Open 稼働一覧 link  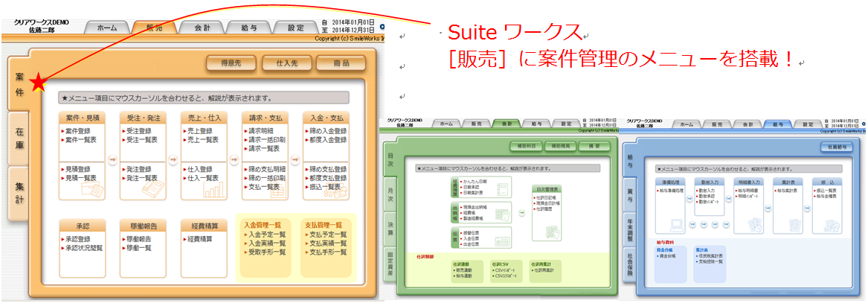pos(138,248)
